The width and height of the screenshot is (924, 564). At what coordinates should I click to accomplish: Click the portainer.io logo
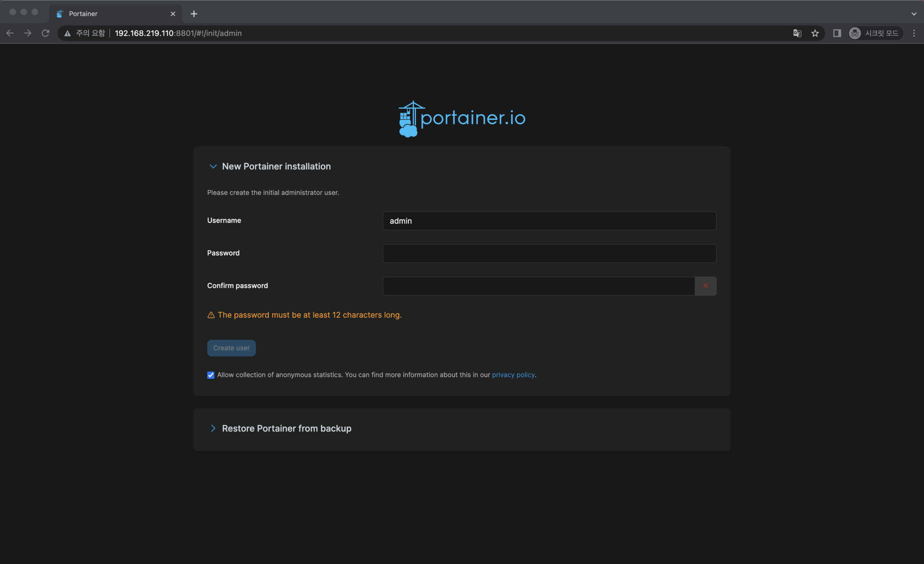coord(462,119)
